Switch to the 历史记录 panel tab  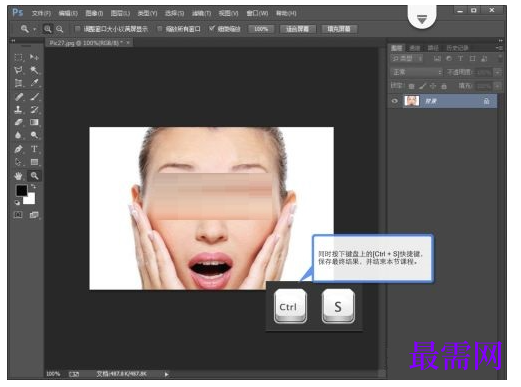tap(457, 48)
